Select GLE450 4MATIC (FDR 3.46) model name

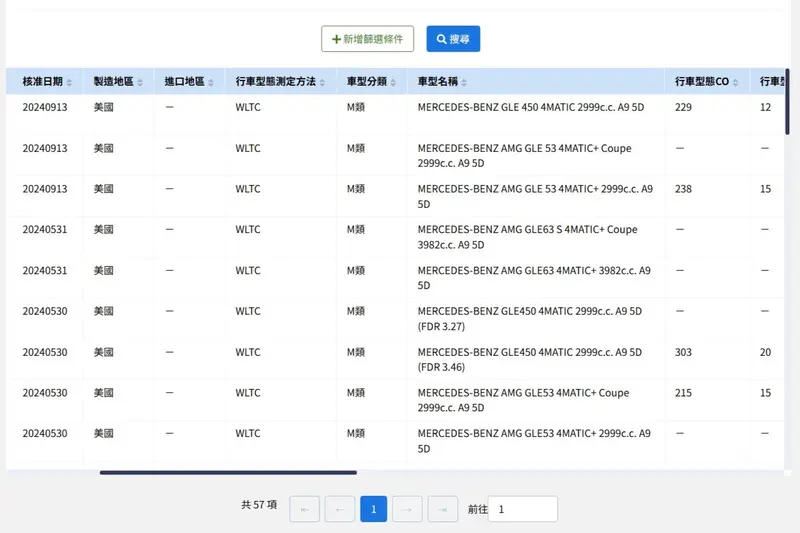tap(530, 360)
